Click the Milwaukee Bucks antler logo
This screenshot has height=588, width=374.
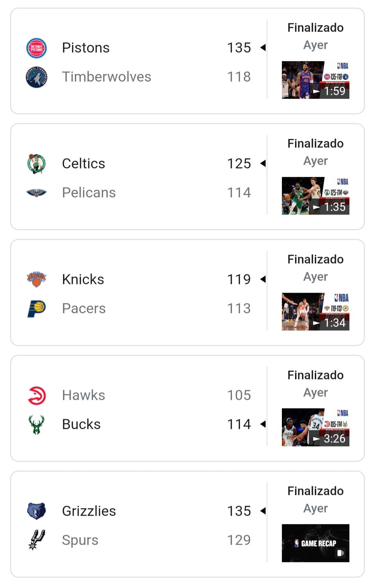(36, 424)
